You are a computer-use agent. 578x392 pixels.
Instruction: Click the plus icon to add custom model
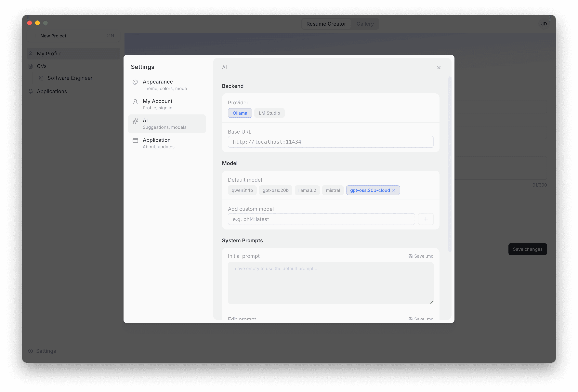pos(426,219)
